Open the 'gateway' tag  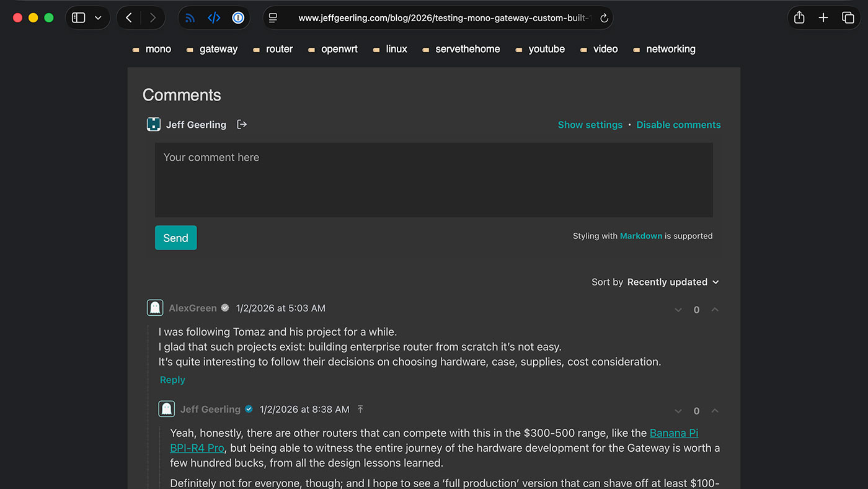pos(218,49)
